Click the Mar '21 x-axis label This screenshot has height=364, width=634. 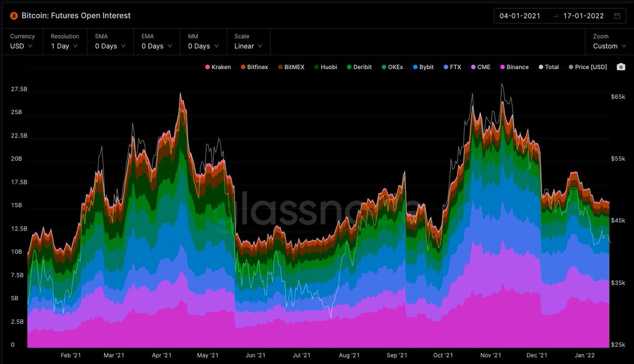114,356
